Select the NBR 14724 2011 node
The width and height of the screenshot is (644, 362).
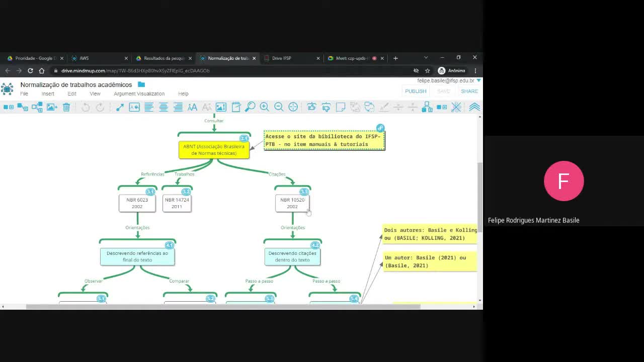pos(177,203)
